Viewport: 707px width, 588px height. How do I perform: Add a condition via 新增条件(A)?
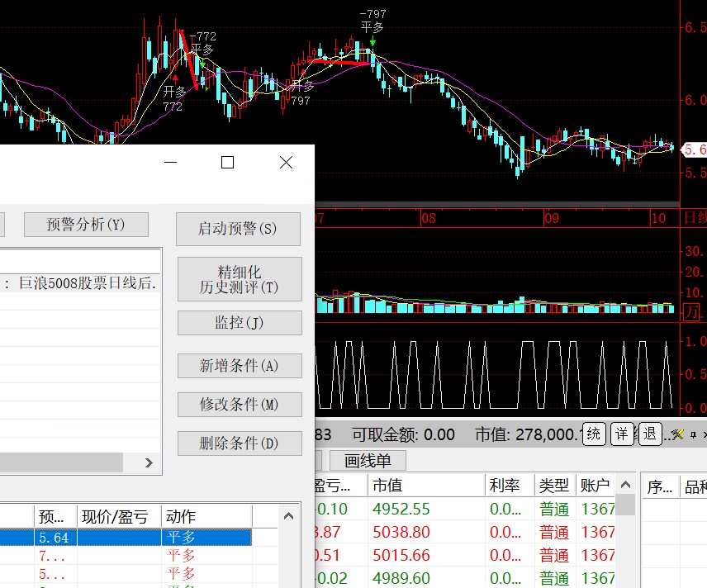pos(240,365)
